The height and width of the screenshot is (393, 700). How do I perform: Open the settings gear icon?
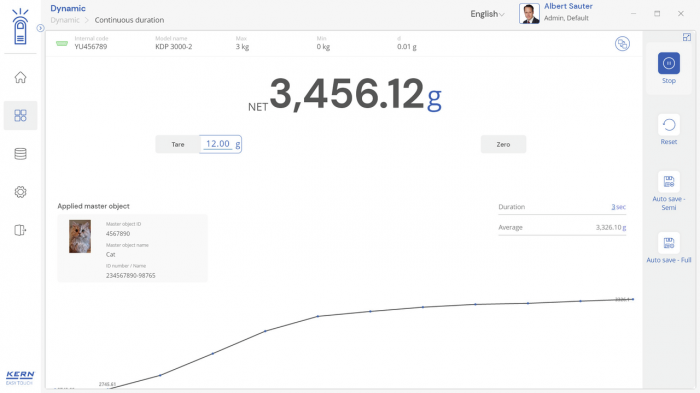(20, 192)
